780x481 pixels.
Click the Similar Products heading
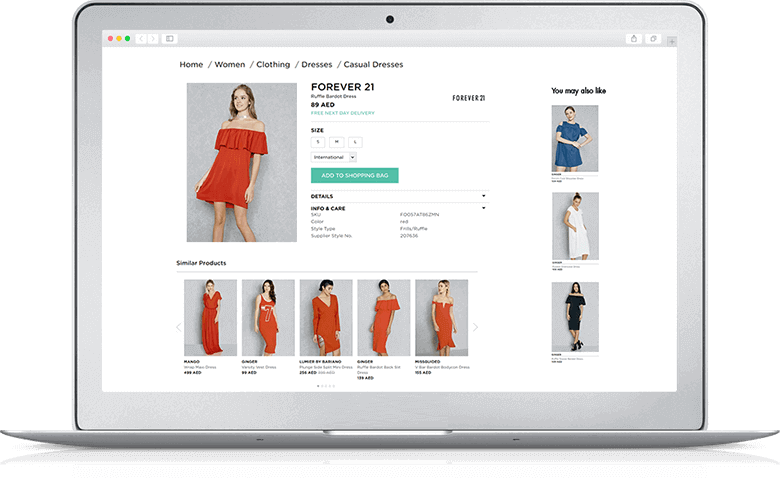[x=201, y=263]
